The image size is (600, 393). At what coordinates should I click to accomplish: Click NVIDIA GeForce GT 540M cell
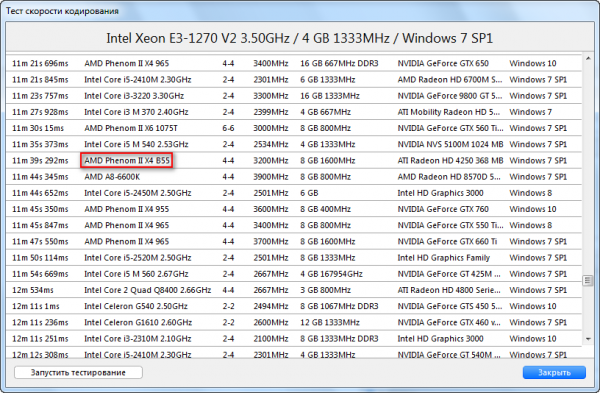[449, 355]
